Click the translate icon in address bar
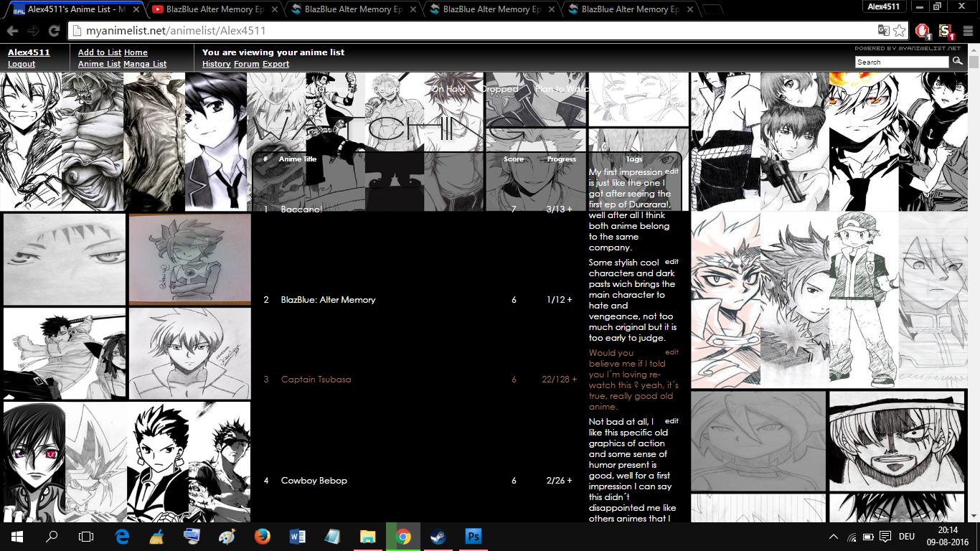This screenshot has height=551, width=980. point(884,31)
